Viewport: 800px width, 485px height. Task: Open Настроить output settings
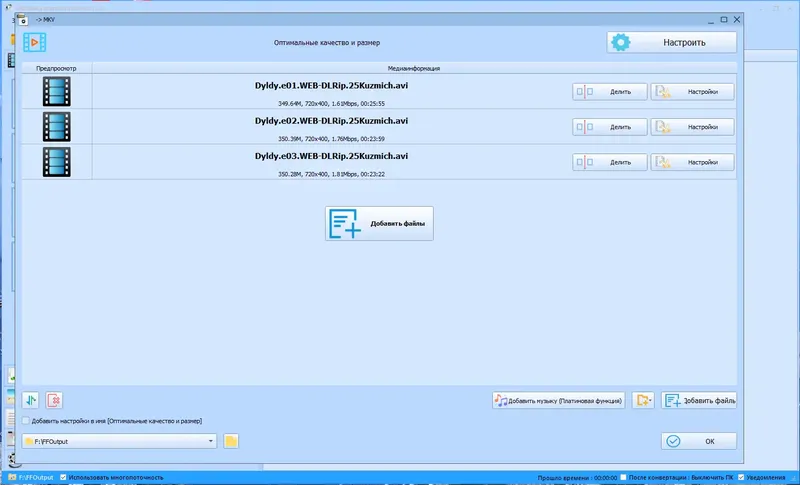click(x=671, y=42)
